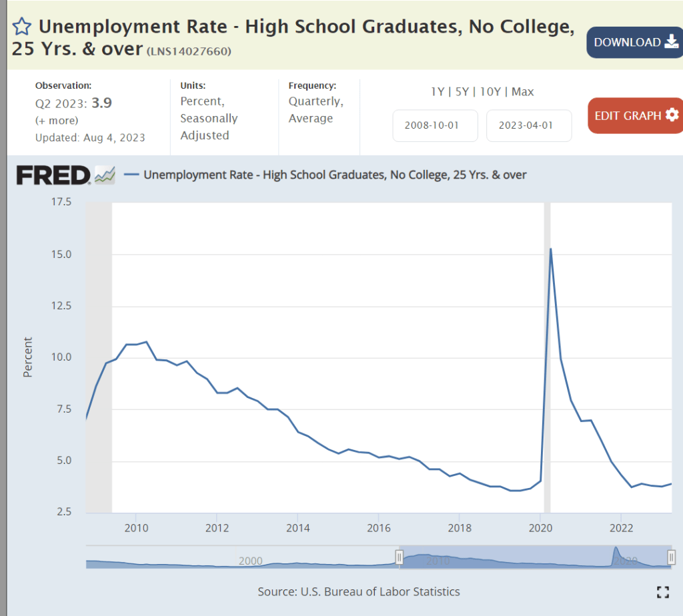Click the end date field 2023-04-01

click(529, 126)
